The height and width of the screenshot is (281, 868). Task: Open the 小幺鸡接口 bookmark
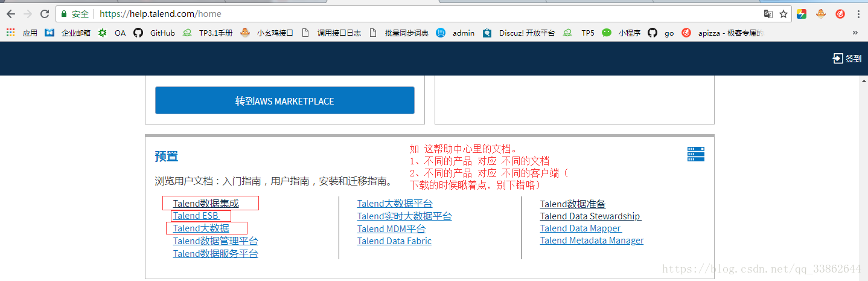coord(267,33)
